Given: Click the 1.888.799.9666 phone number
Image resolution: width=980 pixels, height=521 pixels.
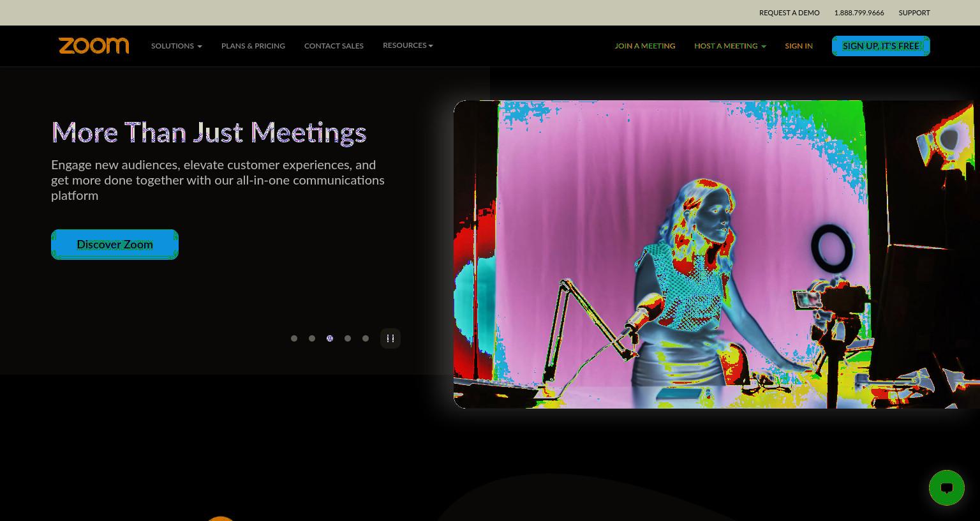Looking at the screenshot, I should 859,13.
